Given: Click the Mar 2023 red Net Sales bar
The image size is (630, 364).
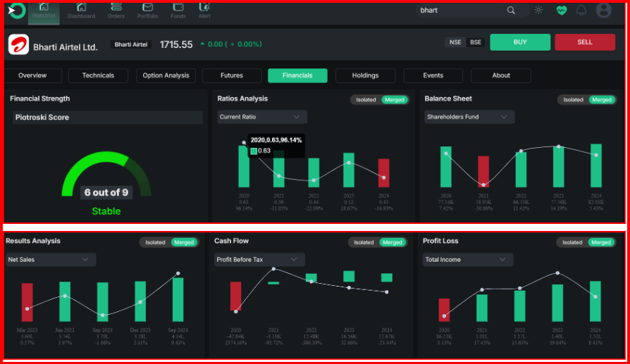Looking at the screenshot, I should (27, 302).
